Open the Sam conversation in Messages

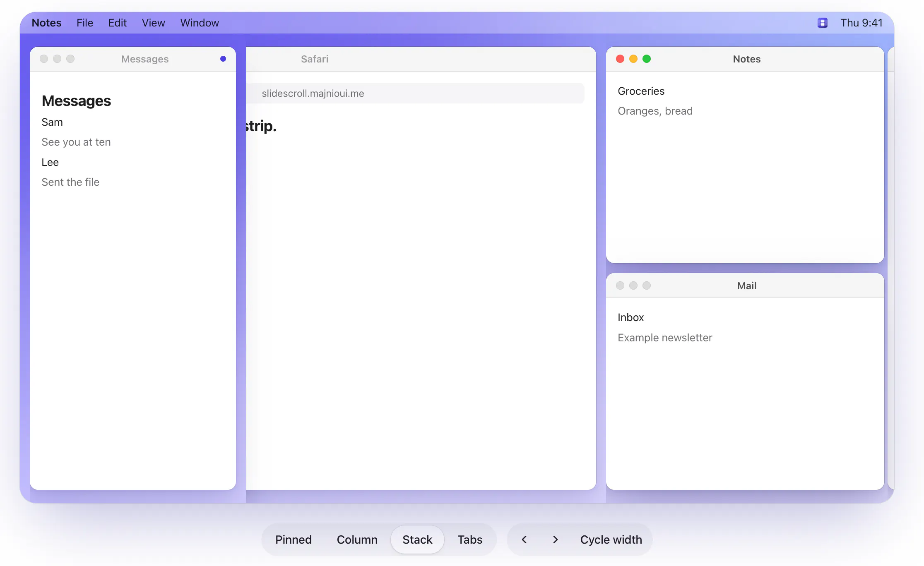[x=52, y=122]
